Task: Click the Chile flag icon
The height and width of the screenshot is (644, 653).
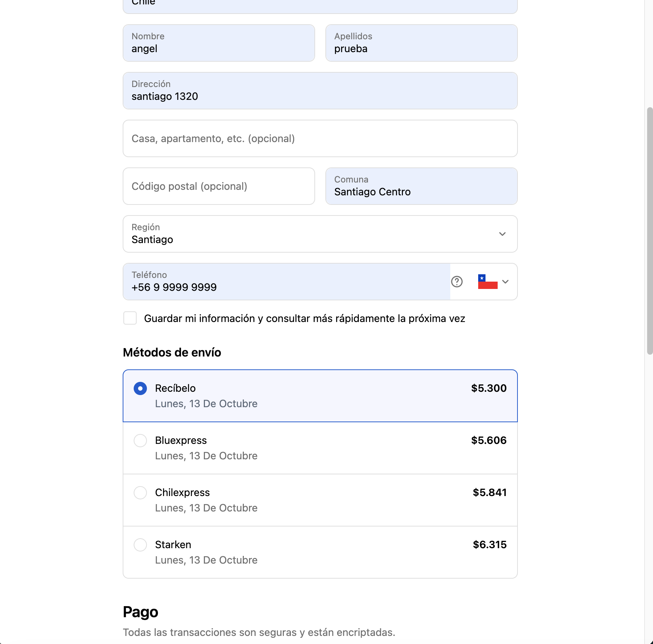Action: [x=487, y=282]
